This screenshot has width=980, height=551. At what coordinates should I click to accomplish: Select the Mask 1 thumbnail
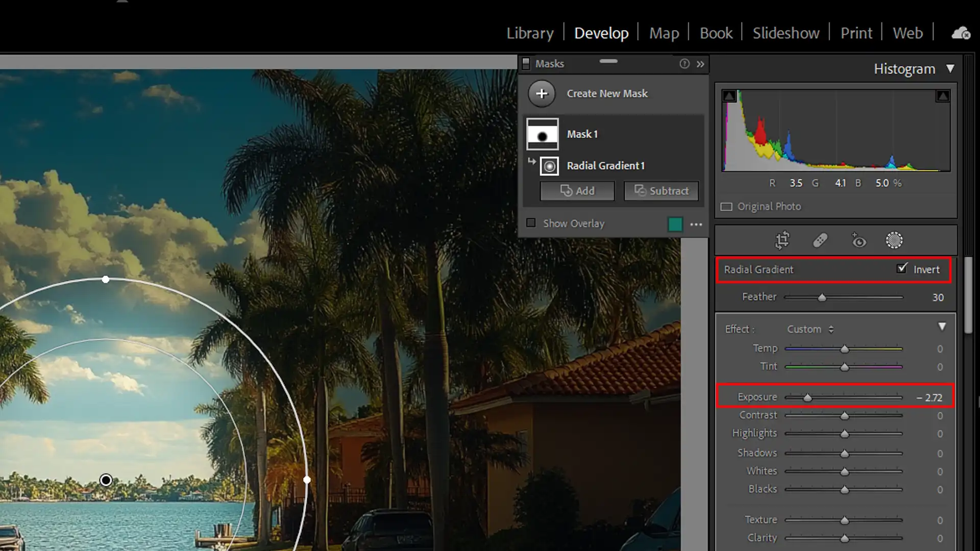pos(542,134)
